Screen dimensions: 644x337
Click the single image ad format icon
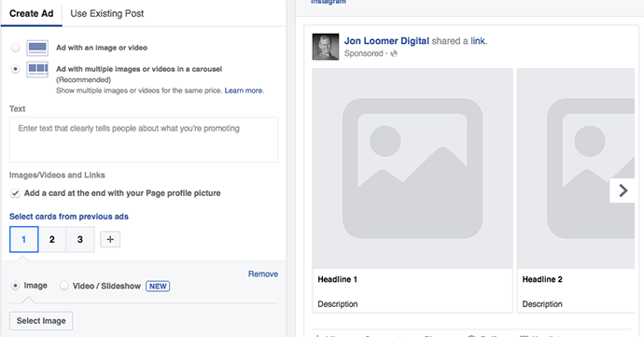(x=37, y=48)
